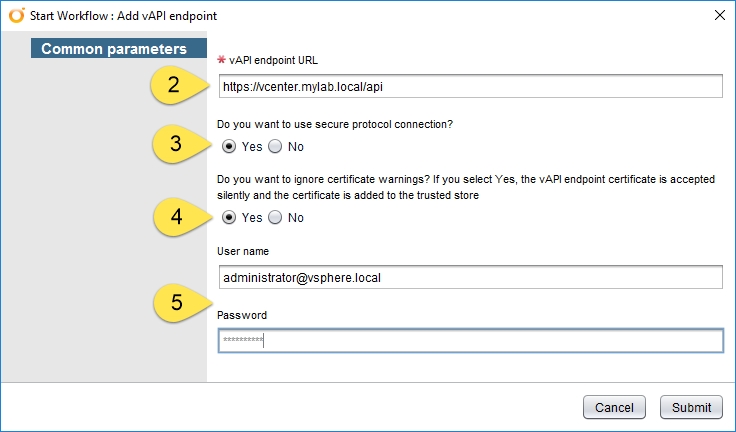
Task: Cancel the workflow dialog
Action: pos(614,407)
